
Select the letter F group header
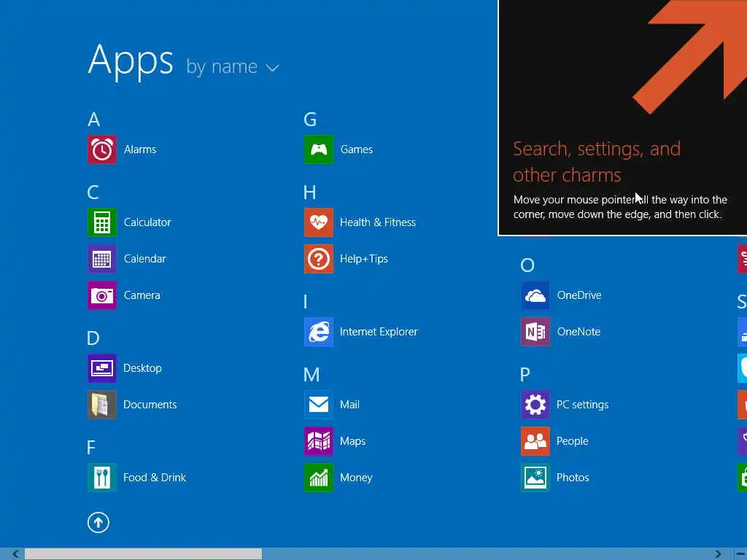coord(91,448)
